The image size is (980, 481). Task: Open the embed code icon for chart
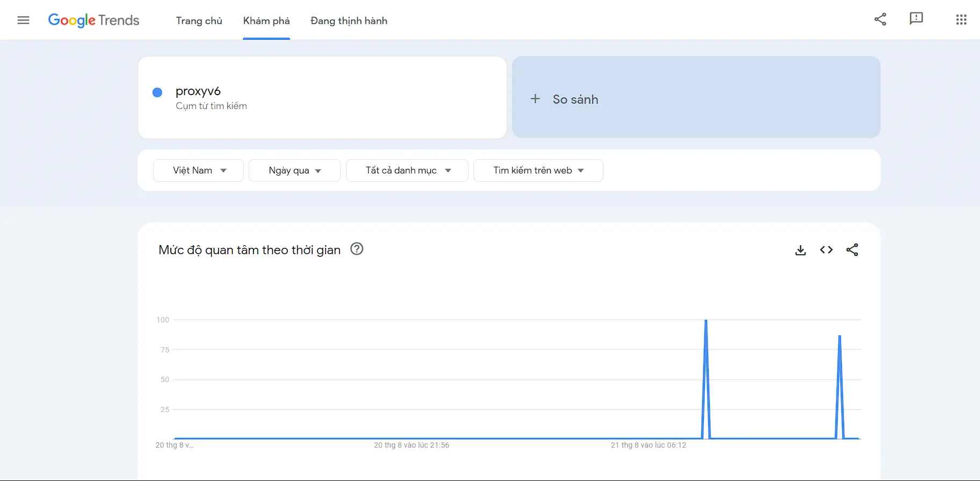tap(826, 250)
